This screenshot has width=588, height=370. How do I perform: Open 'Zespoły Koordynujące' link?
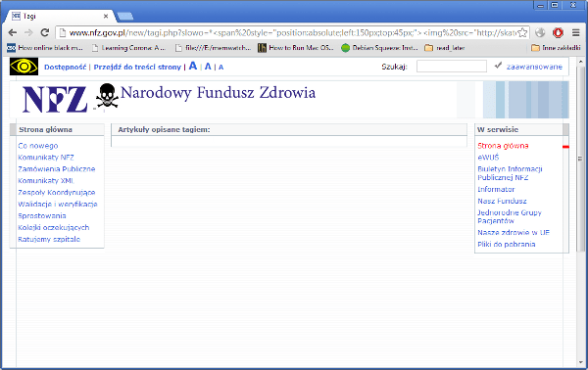(57, 193)
